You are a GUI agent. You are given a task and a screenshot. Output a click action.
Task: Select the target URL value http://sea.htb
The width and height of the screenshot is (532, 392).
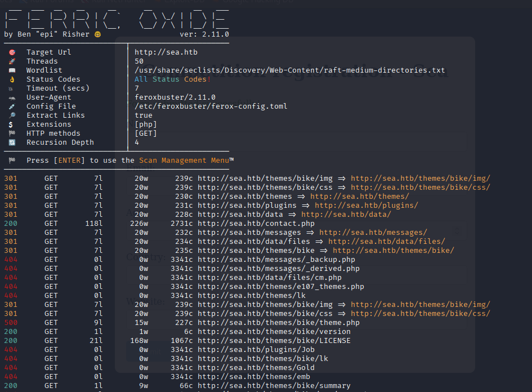(x=166, y=52)
